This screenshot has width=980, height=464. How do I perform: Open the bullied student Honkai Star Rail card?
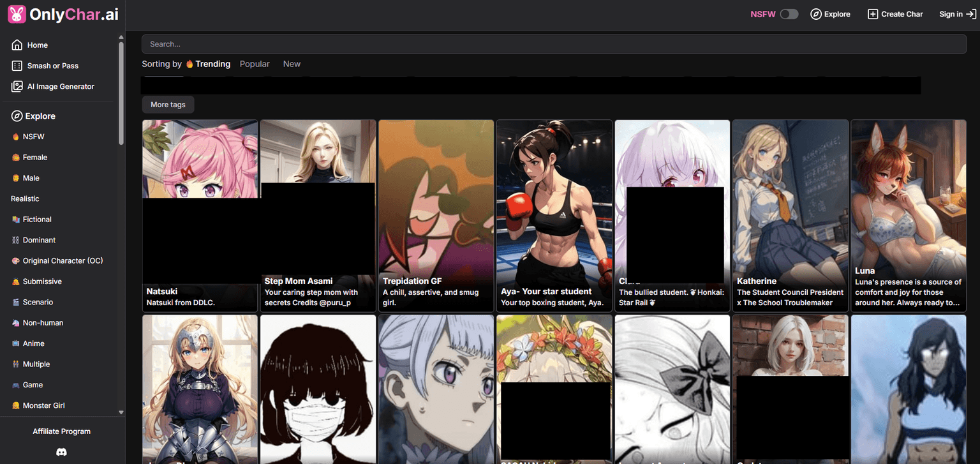672,216
